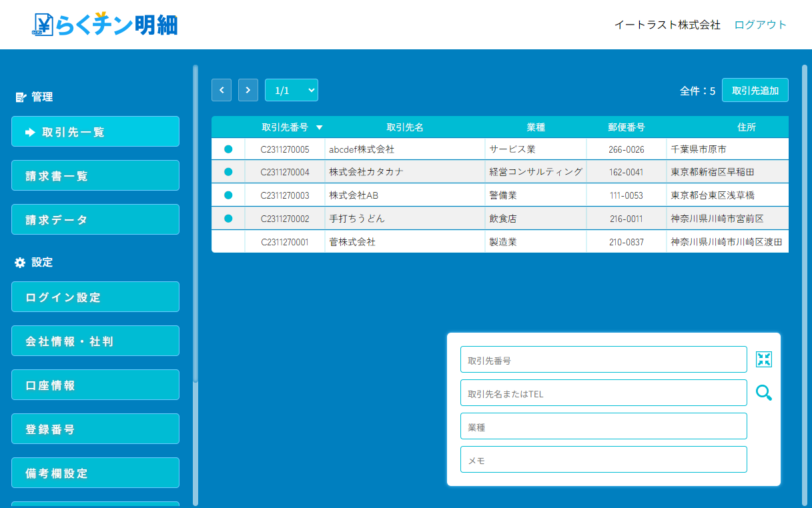Open 会社情報・社判 in the sidebar
The height and width of the screenshot is (508, 812).
pyautogui.click(x=95, y=341)
